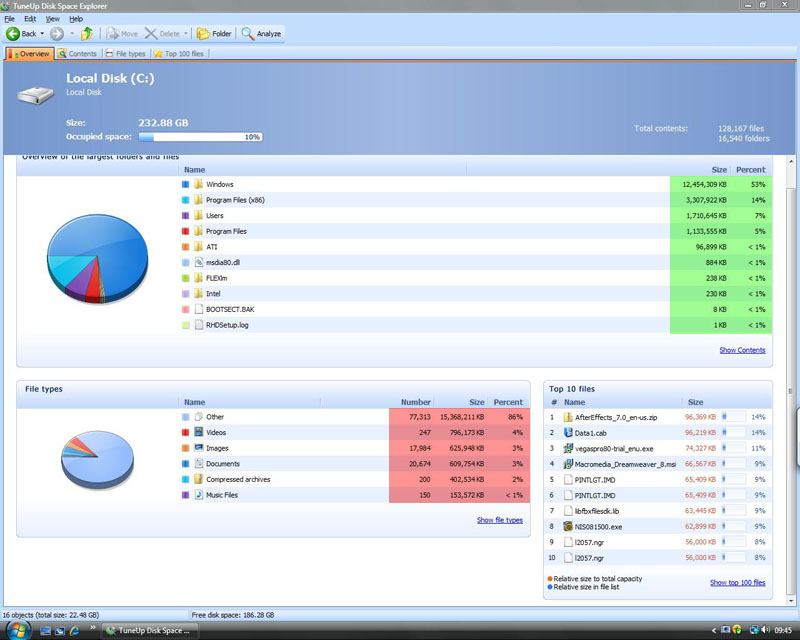
Task: Open the Forward button dropdown arrow
Action: tap(71, 34)
